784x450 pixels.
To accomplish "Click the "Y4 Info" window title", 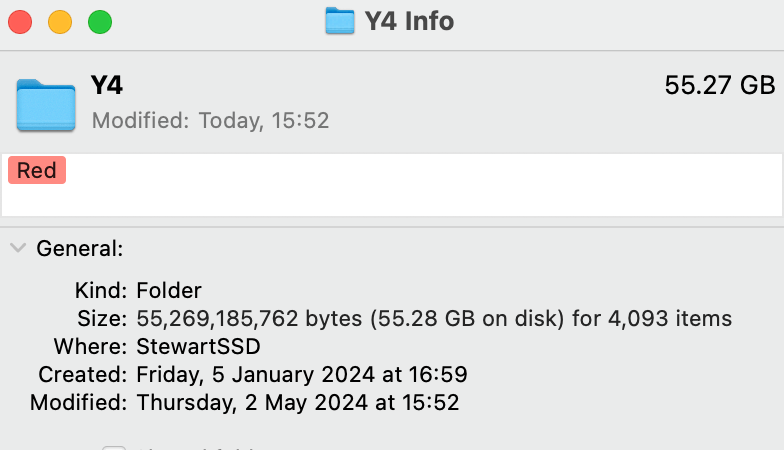I will (x=410, y=20).
